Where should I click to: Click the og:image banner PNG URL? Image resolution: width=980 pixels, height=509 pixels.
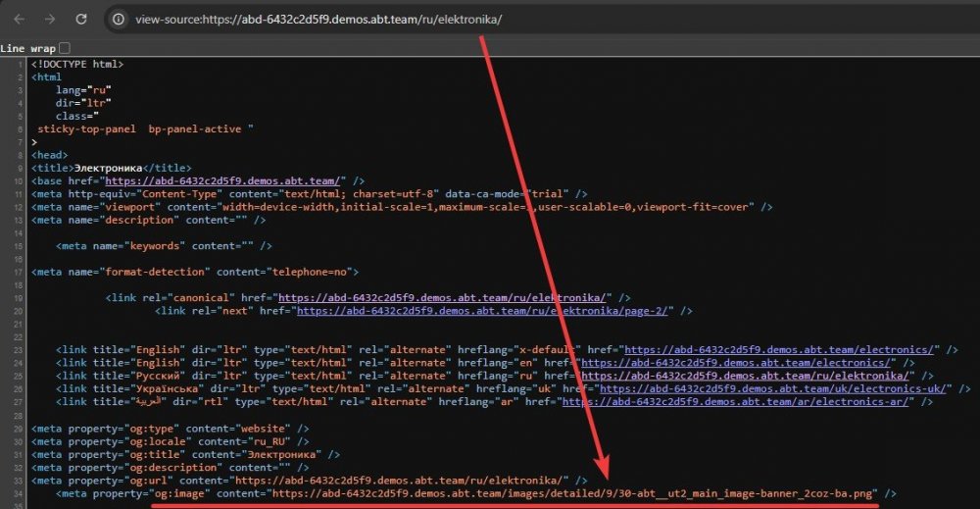click(568, 493)
